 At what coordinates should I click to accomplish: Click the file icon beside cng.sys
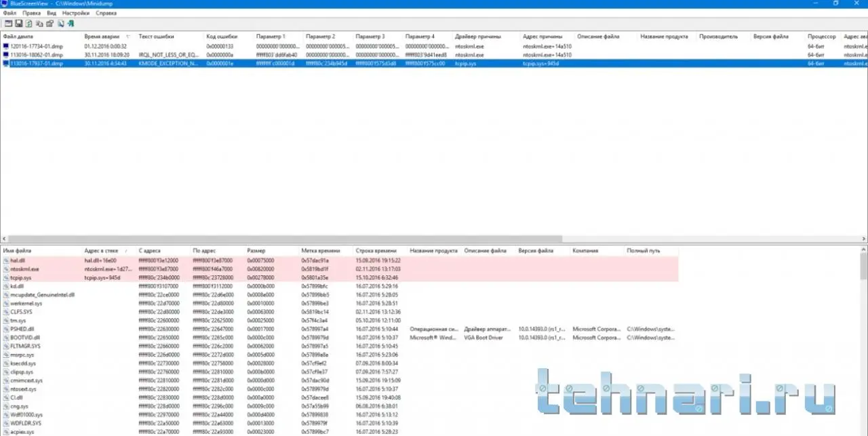pyautogui.click(x=6, y=406)
